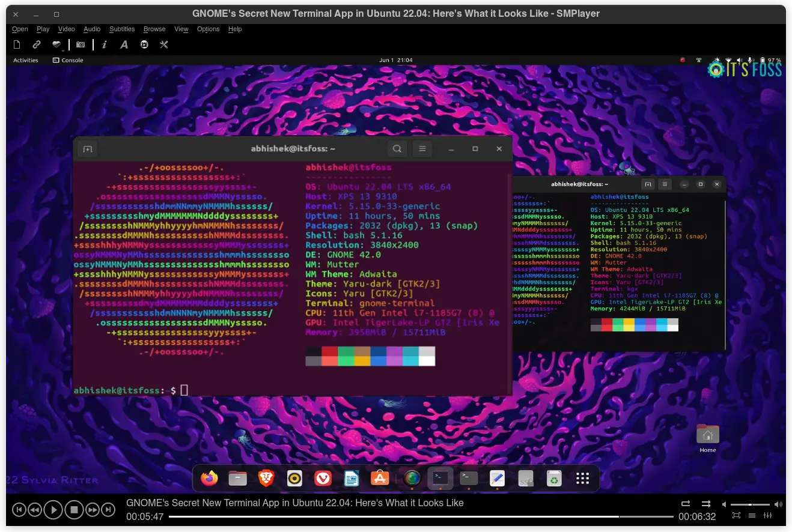This screenshot has height=532, width=792.
Task: Click the subtitle font A icon
Action: click(124, 44)
